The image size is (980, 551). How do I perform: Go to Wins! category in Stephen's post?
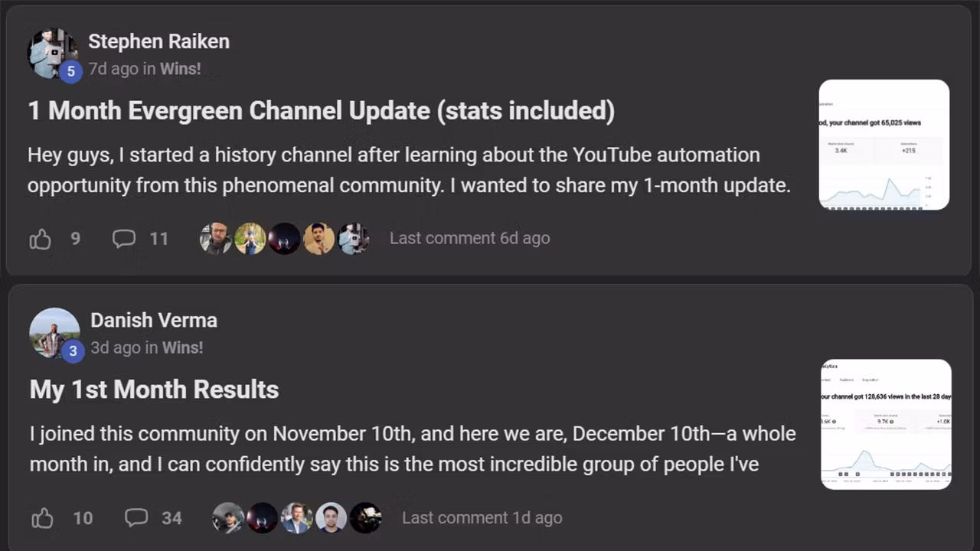click(x=180, y=69)
